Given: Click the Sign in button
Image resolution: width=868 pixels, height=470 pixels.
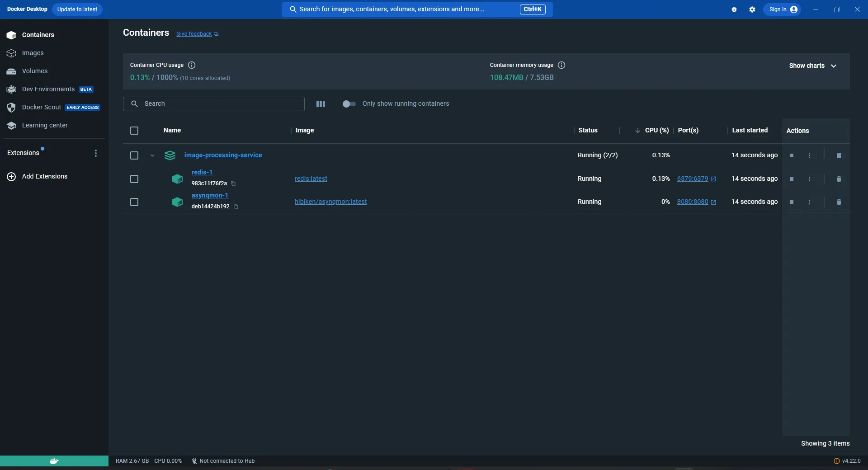Looking at the screenshot, I should tap(783, 9).
